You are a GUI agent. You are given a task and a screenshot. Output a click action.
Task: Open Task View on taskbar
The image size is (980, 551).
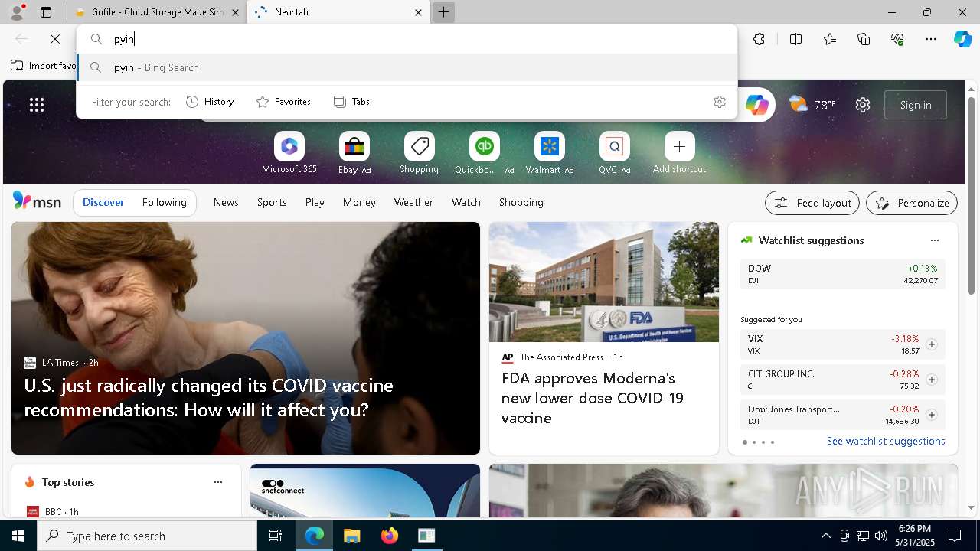pyautogui.click(x=276, y=536)
